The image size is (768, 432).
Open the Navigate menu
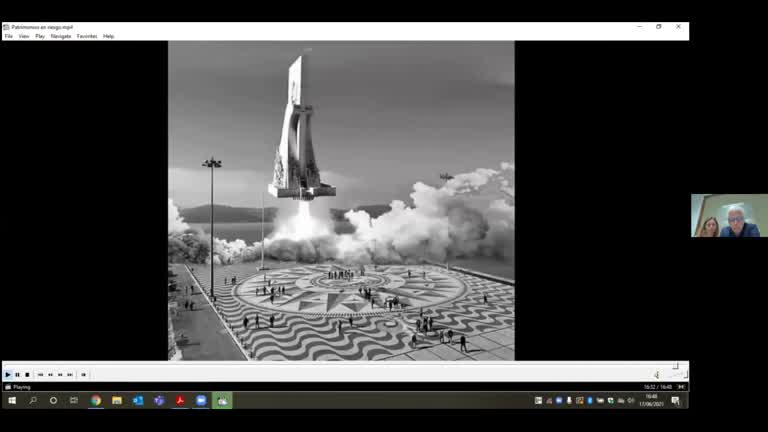pos(61,36)
